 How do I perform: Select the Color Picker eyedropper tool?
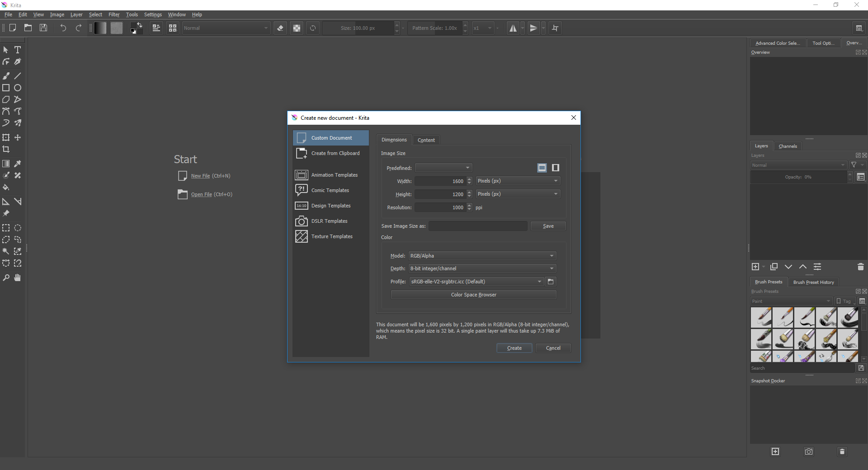18,164
